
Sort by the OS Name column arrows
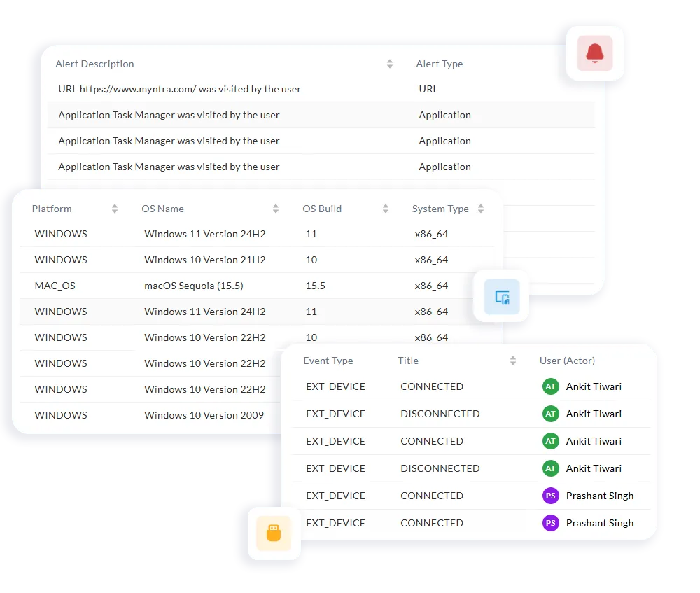coord(275,209)
